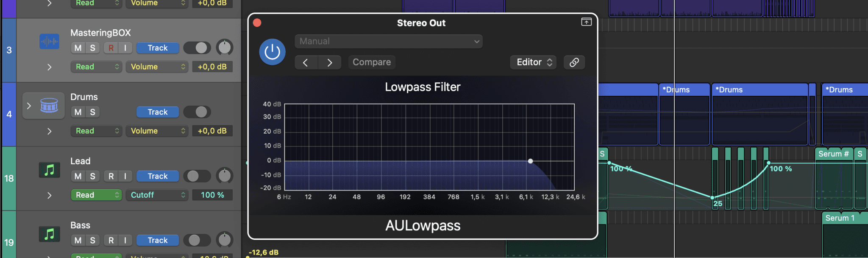Toggle the AULowpass plugin power button

coord(272,52)
